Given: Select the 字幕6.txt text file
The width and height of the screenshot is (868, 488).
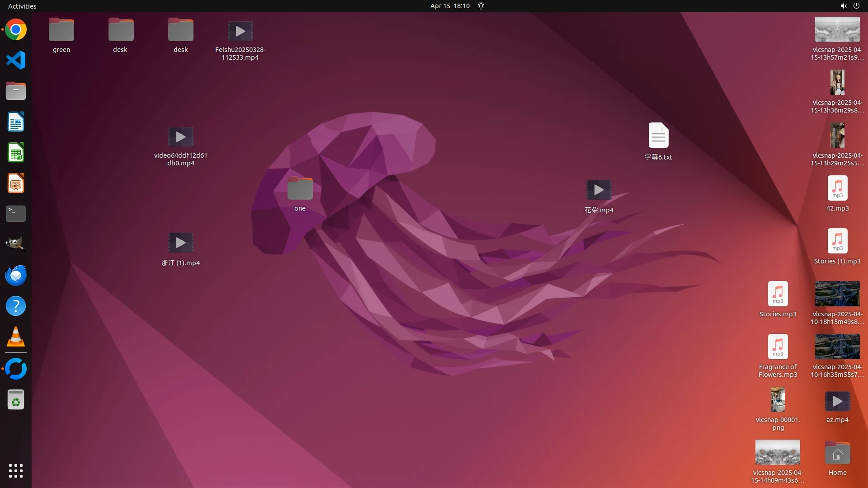Looking at the screenshot, I should pos(658,136).
